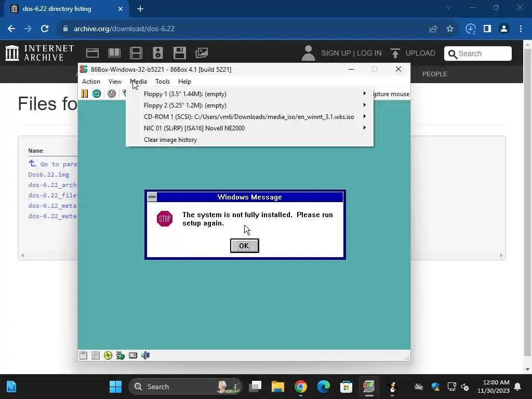Click the green hard reset icon in 86Box
This screenshot has height=399, width=532.
(97, 94)
